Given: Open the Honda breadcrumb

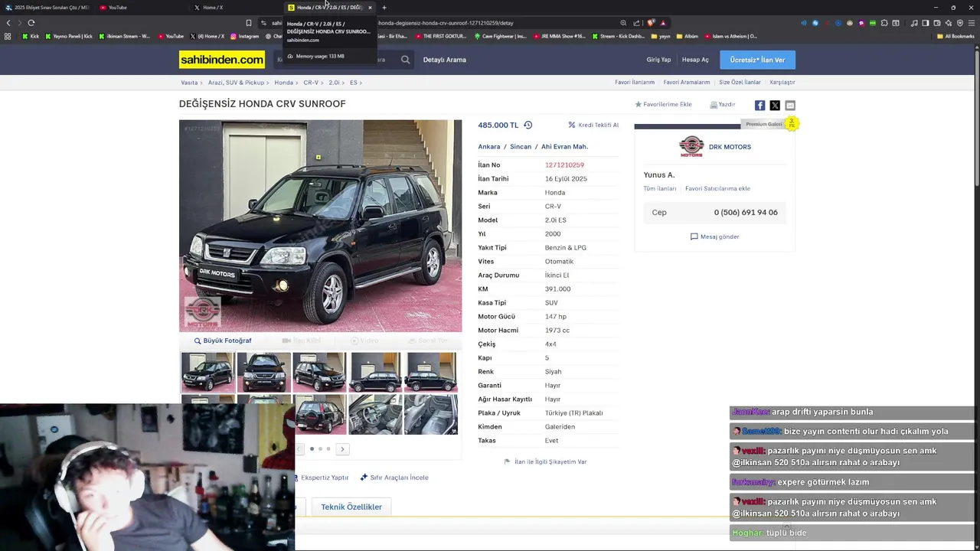Looking at the screenshot, I should (283, 82).
